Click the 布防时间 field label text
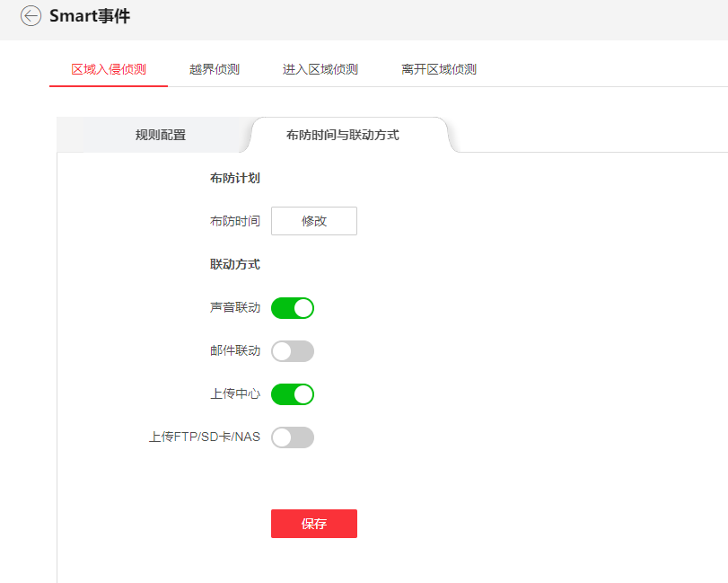728x583 pixels. click(x=235, y=221)
